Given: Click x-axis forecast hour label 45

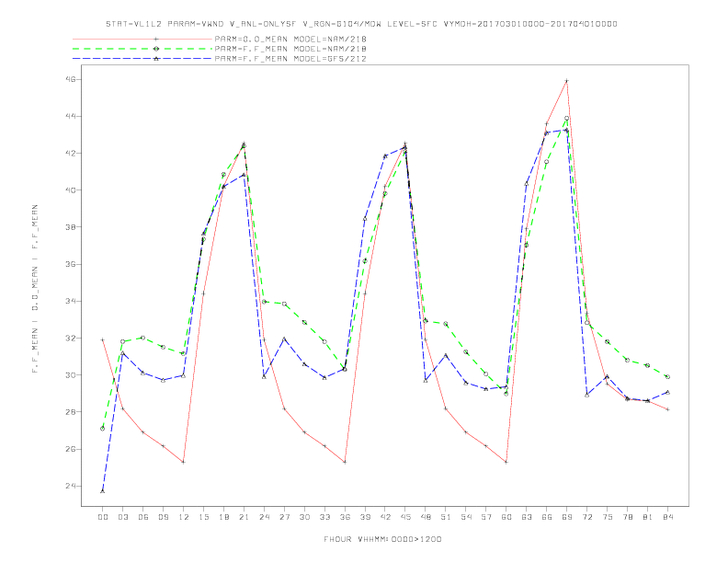Looking at the screenshot, I should pos(405,517).
